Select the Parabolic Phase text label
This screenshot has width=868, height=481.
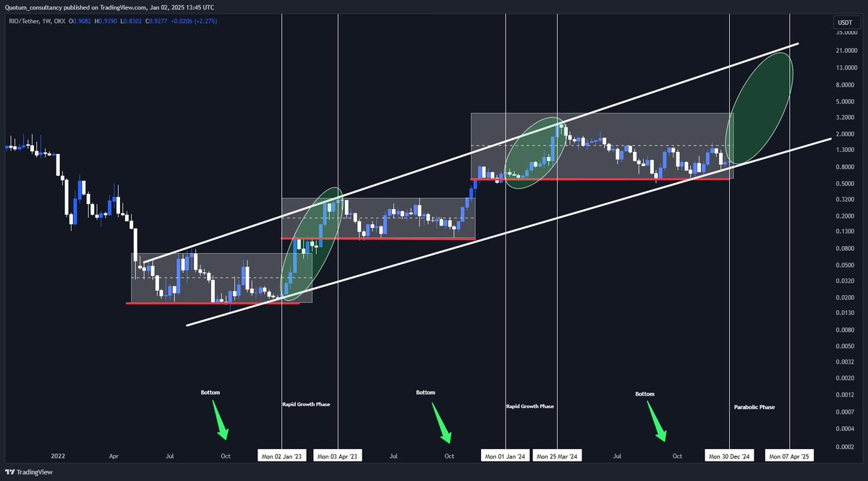pyautogui.click(x=754, y=407)
